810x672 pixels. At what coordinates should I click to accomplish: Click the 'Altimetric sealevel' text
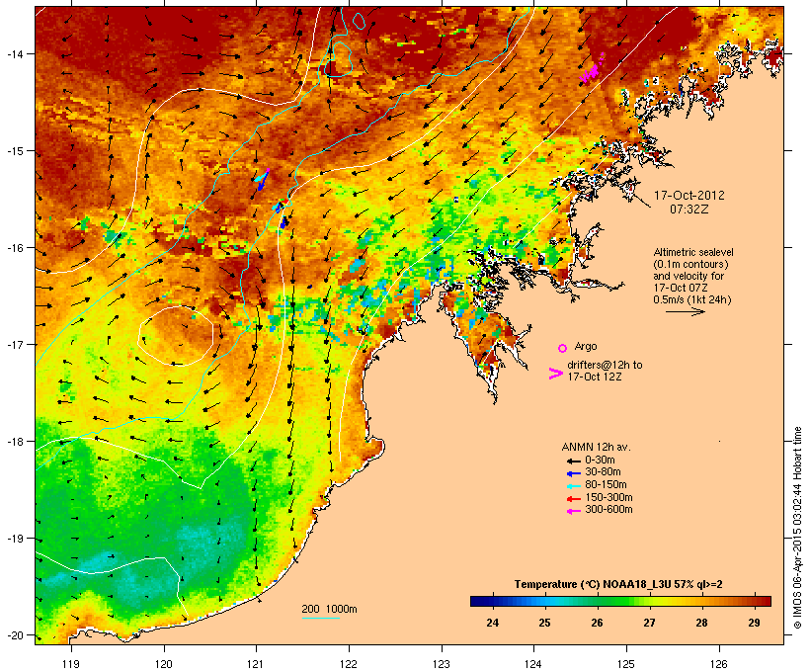click(693, 252)
